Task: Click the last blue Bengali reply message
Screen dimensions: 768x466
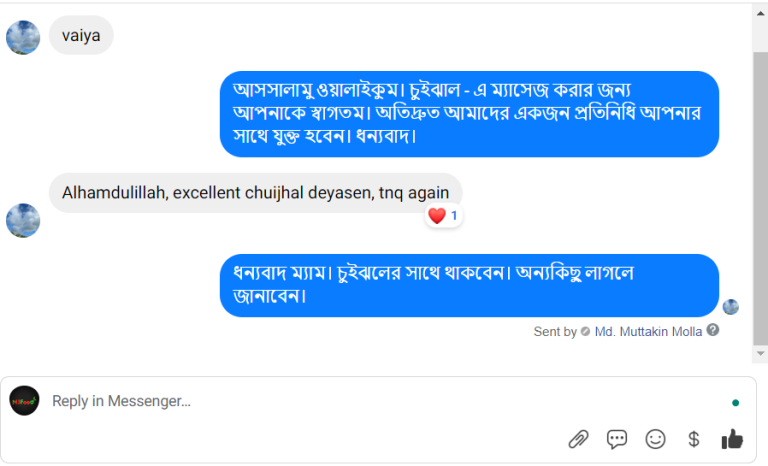Action: [469, 285]
